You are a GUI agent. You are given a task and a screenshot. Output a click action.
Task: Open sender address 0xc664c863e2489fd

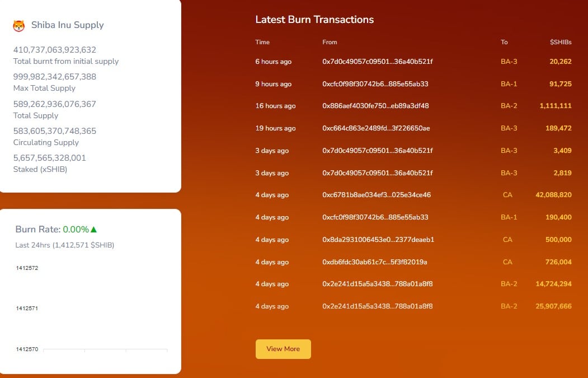tap(376, 128)
